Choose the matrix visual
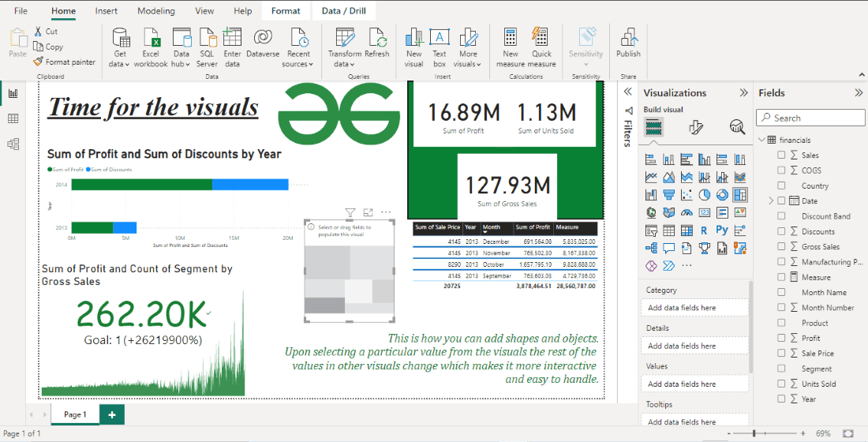868x442 pixels. point(687,230)
